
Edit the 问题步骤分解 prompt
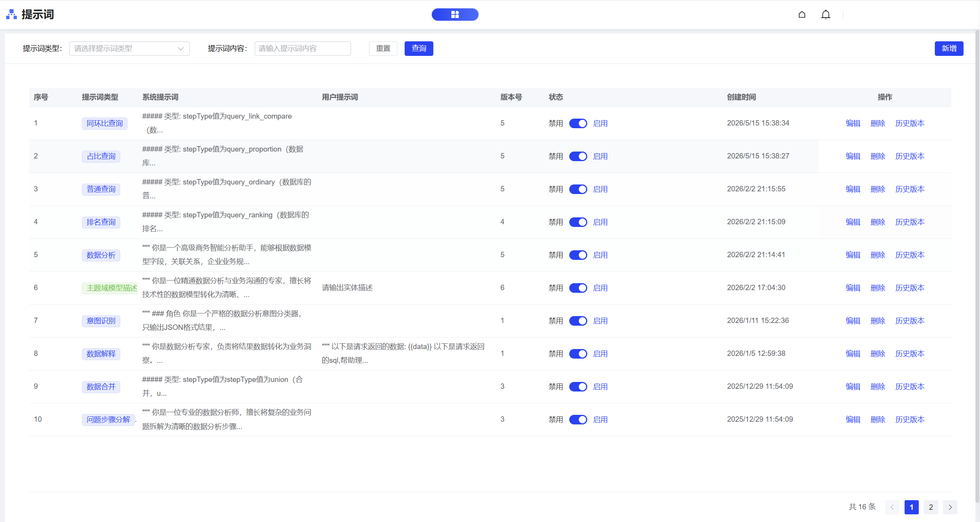pyautogui.click(x=853, y=419)
